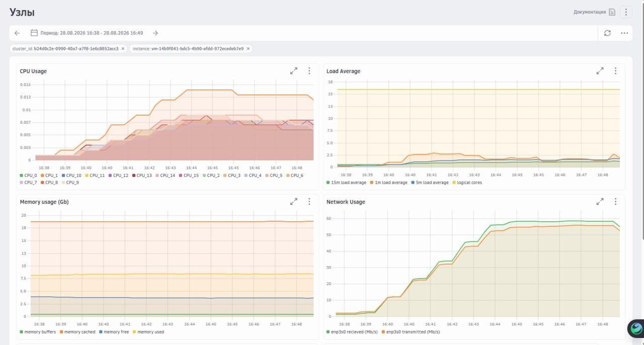Toggle CPU_11 series in legend
Screen dimensions: 644x345
click(x=95, y=176)
